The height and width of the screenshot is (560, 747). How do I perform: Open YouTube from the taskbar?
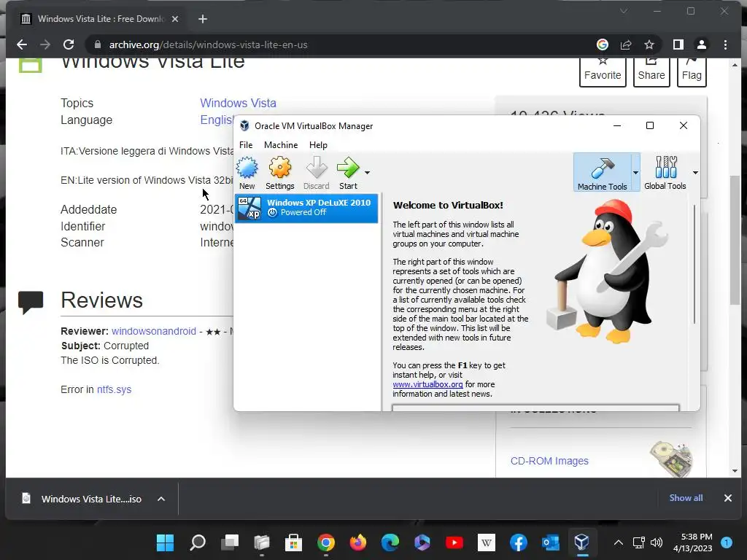click(x=454, y=542)
